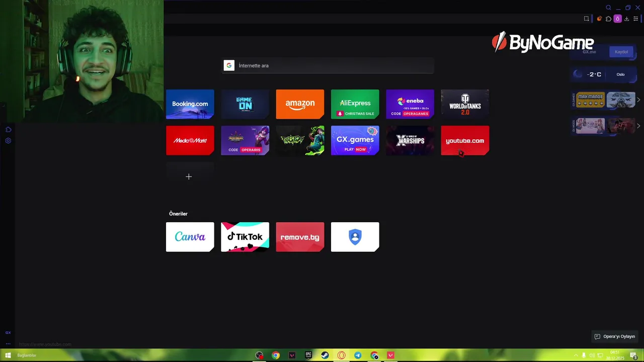The image size is (644, 362).
Task: Switch to Opera GX in taskbar
Action: coord(342,355)
